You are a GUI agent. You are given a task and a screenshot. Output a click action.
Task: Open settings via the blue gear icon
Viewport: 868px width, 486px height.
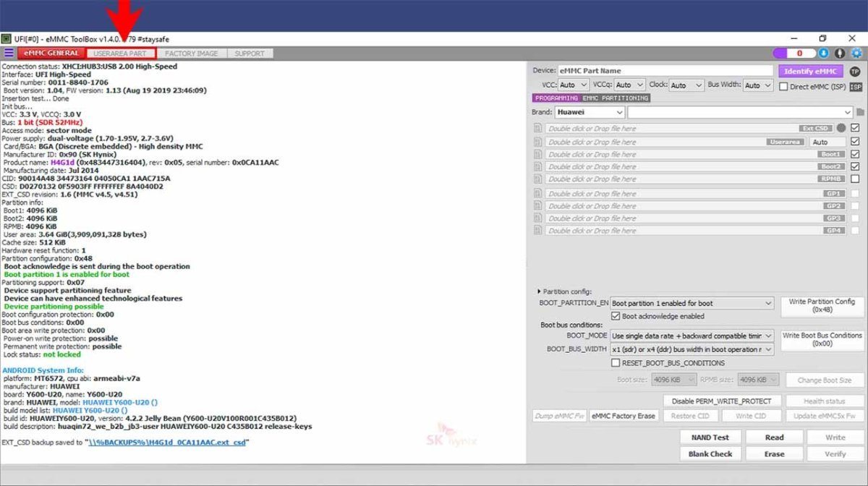pos(857,53)
